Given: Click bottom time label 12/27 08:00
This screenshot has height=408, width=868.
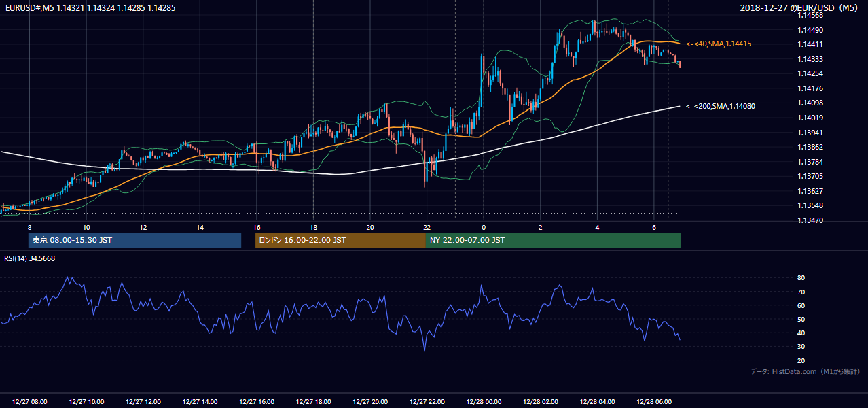Looking at the screenshot, I should [29, 402].
